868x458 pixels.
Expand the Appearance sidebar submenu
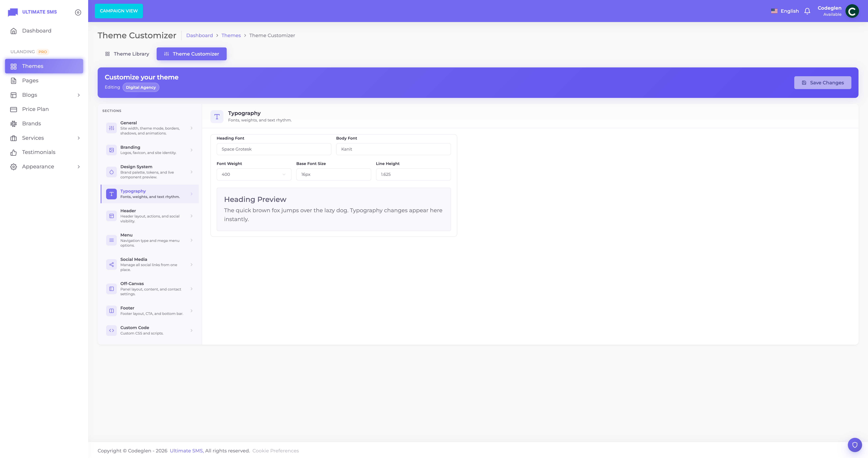[x=79, y=167]
